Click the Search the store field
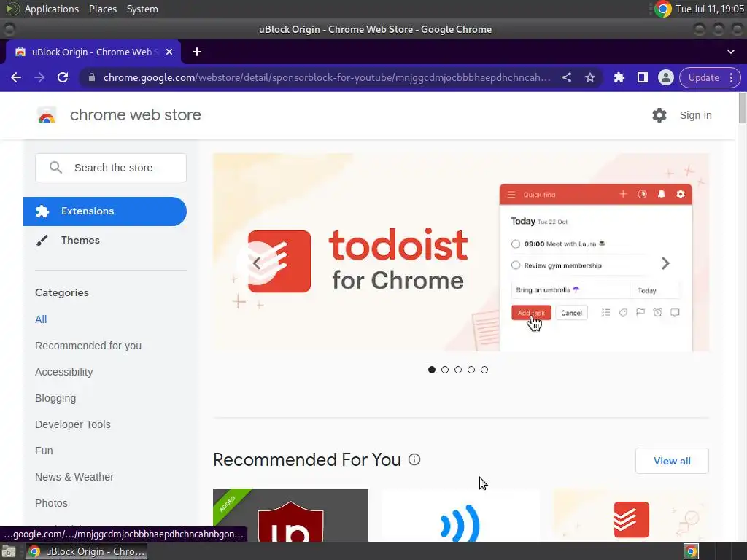 [x=111, y=168]
